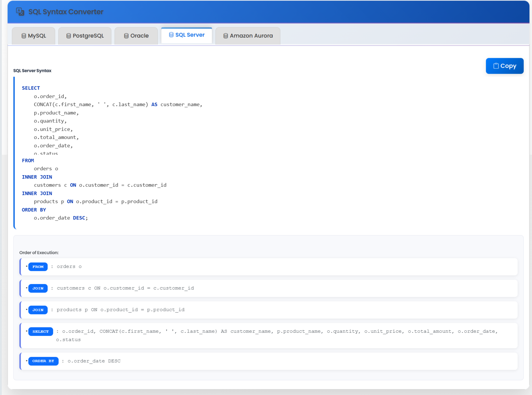Click the o.order_id line in code
532x395 pixels.
pos(50,96)
